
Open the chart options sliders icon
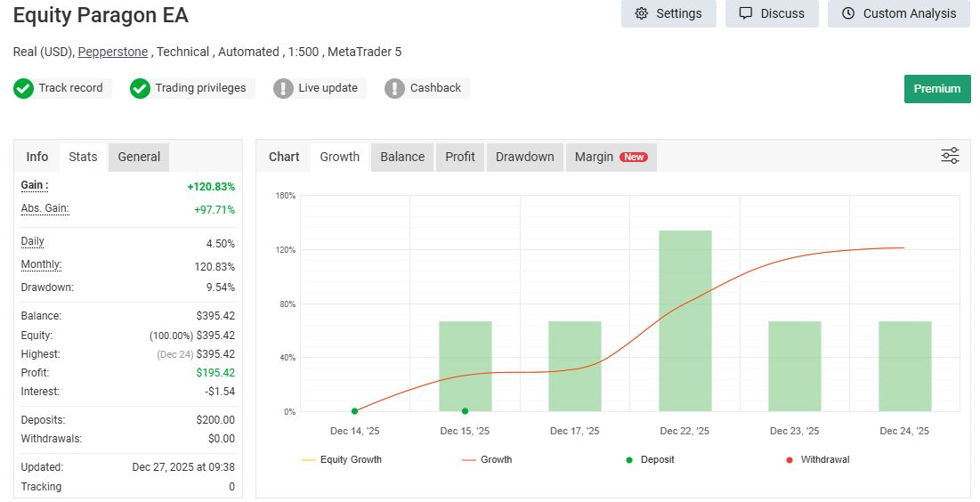pos(950,156)
